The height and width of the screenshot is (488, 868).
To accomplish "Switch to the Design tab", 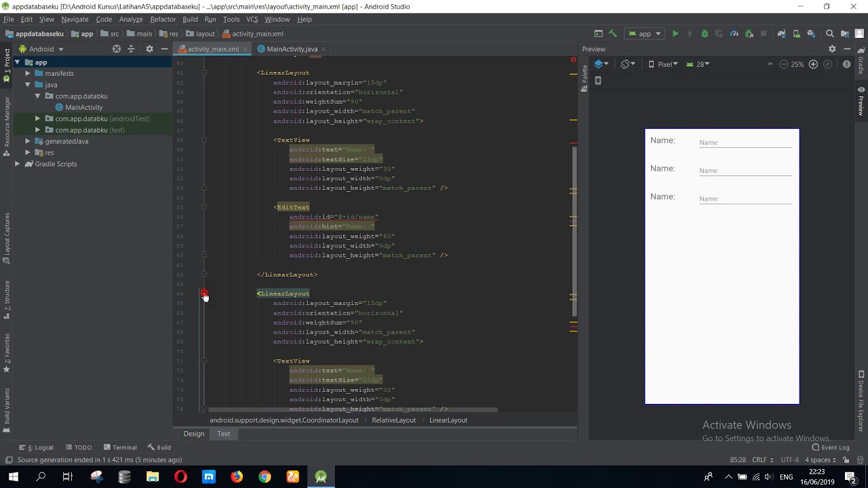I will (194, 434).
